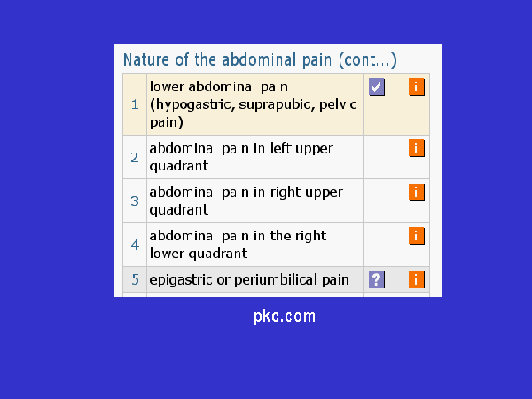Image resolution: width=532 pixels, height=399 pixels.
Task: Select row number 1
Action: [x=135, y=105]
